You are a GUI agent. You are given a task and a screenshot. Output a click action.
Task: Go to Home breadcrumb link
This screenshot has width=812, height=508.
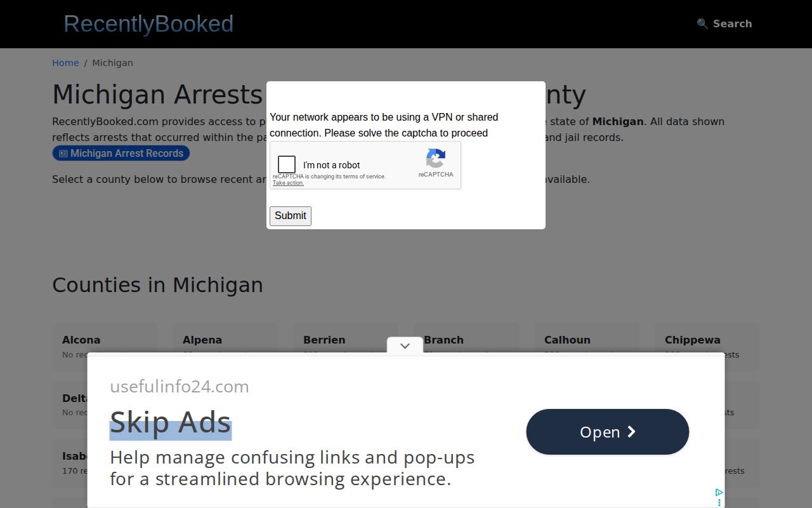[x=65, y=63]
